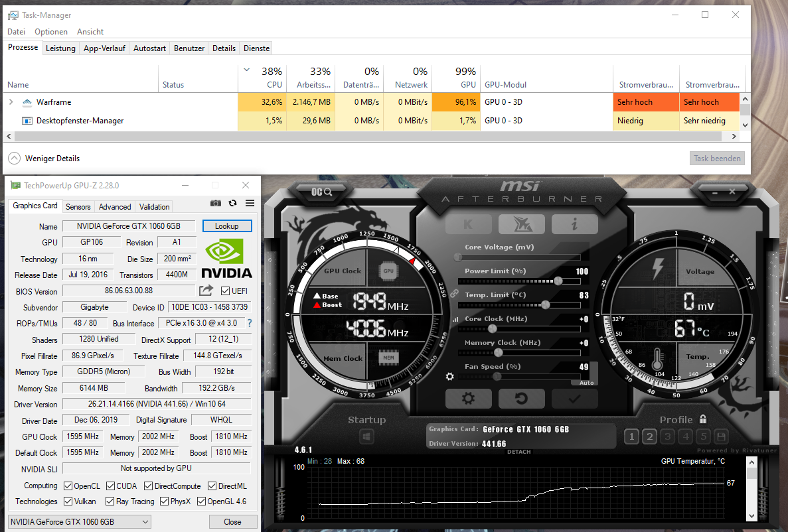Open fan settings gear beside Fan Speed
788x532 pixels.
tap(450, 376)
